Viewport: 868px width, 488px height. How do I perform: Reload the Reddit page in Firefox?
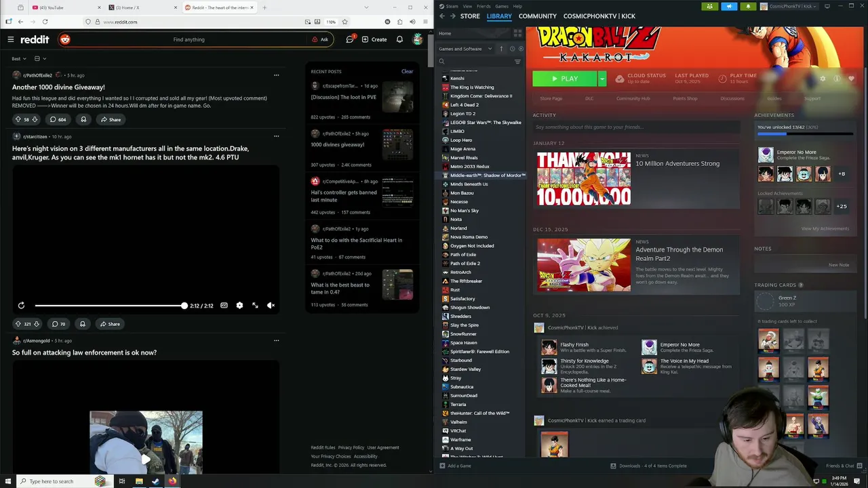coord(45,22)
